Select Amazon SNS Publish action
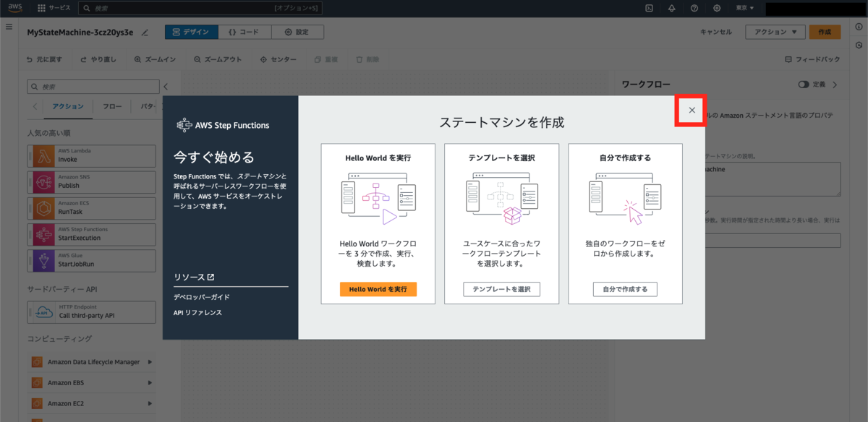 point(92,182)
